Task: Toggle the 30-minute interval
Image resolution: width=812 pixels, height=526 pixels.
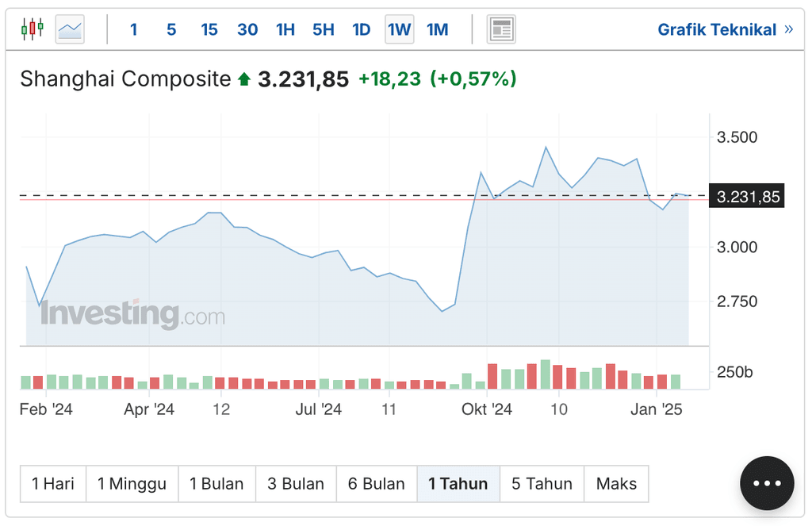Action: click(247, 29)
